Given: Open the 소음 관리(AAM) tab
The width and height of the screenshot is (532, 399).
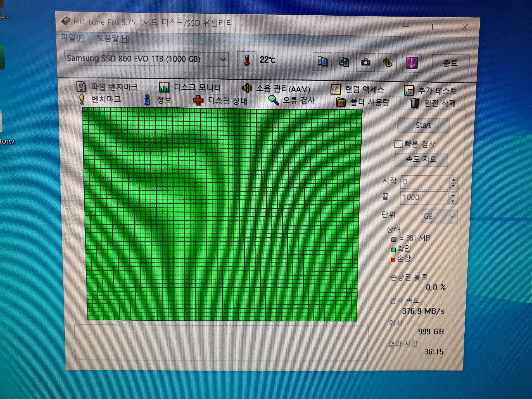Looking at the screenshot, I should click(x=276, y=89).
